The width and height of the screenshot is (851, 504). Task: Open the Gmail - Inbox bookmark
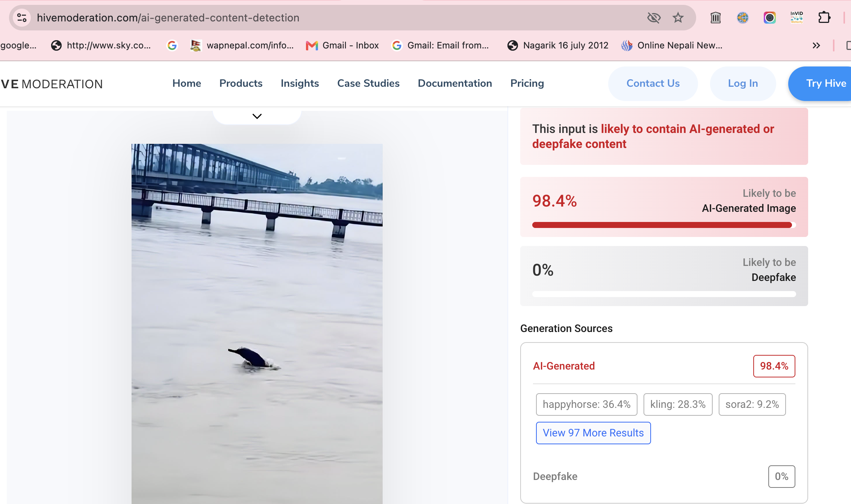coord(342,45)
